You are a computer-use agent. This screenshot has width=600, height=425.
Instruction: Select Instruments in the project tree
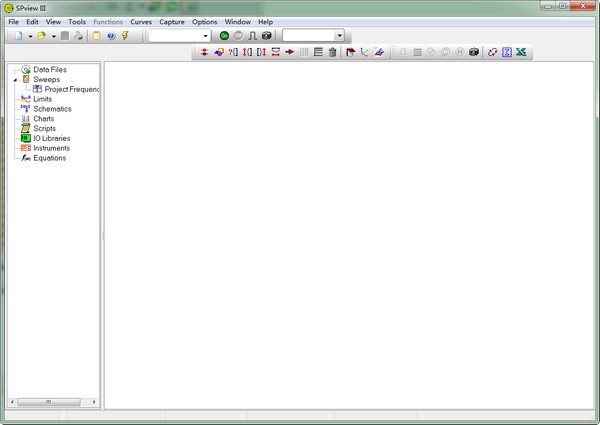point(51,148)
